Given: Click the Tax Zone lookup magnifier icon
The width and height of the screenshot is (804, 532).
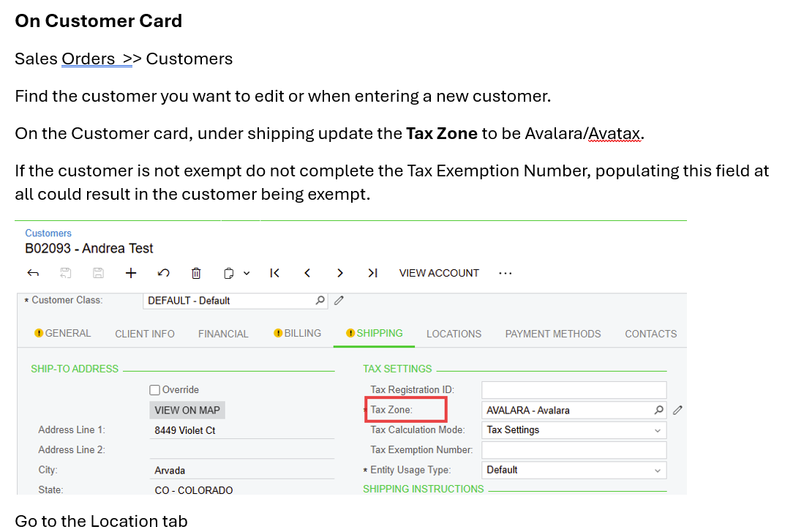Looking at the screenshot, I should pyautogui.click(x=658, y=410).
